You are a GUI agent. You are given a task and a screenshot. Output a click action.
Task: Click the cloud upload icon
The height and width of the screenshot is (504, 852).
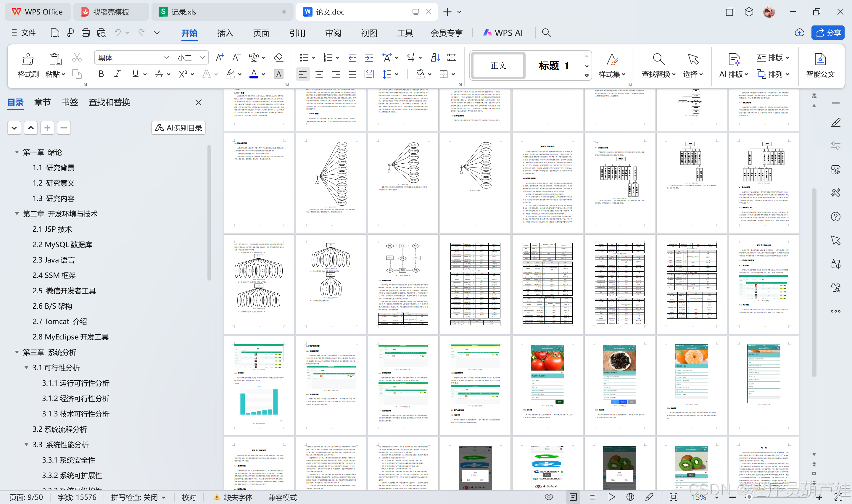(x=799, y=33)
